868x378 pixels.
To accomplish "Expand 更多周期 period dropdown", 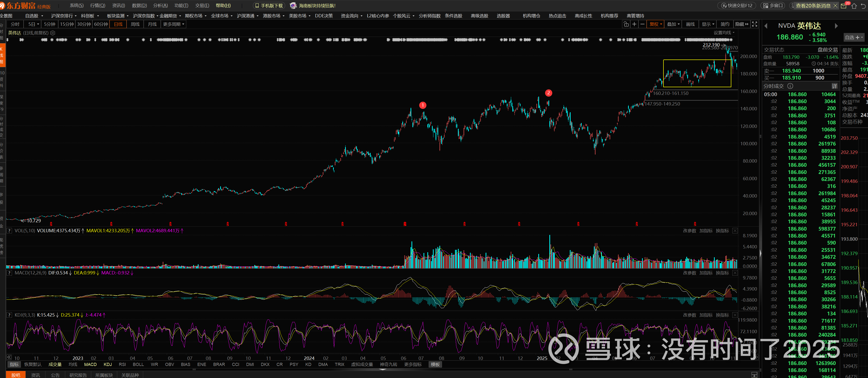I will coord(174,24).
